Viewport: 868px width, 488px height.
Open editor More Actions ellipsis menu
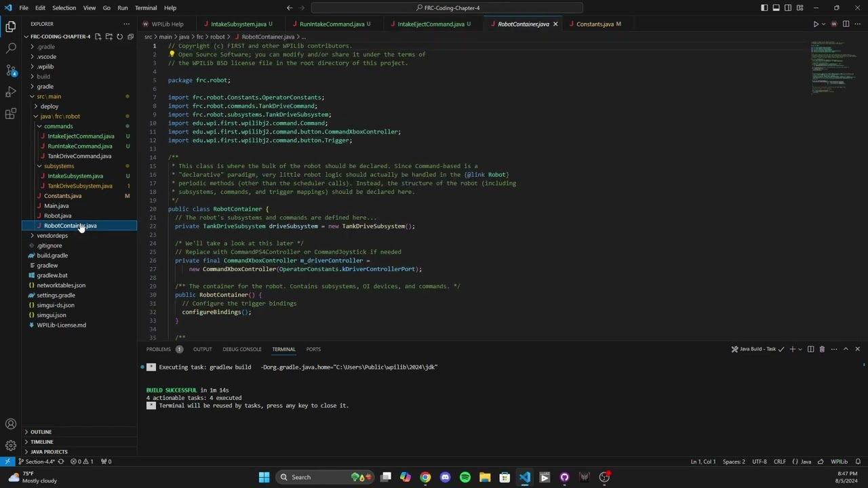857,24
